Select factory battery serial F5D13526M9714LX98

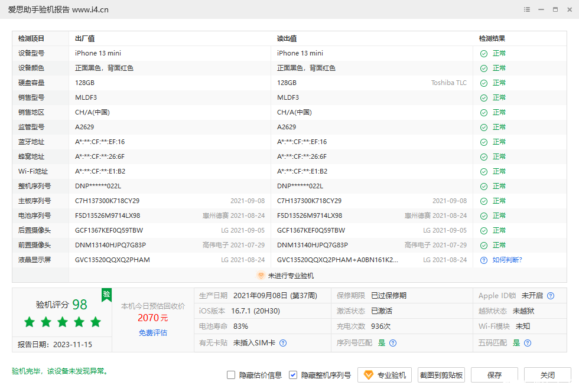[108, 215]
